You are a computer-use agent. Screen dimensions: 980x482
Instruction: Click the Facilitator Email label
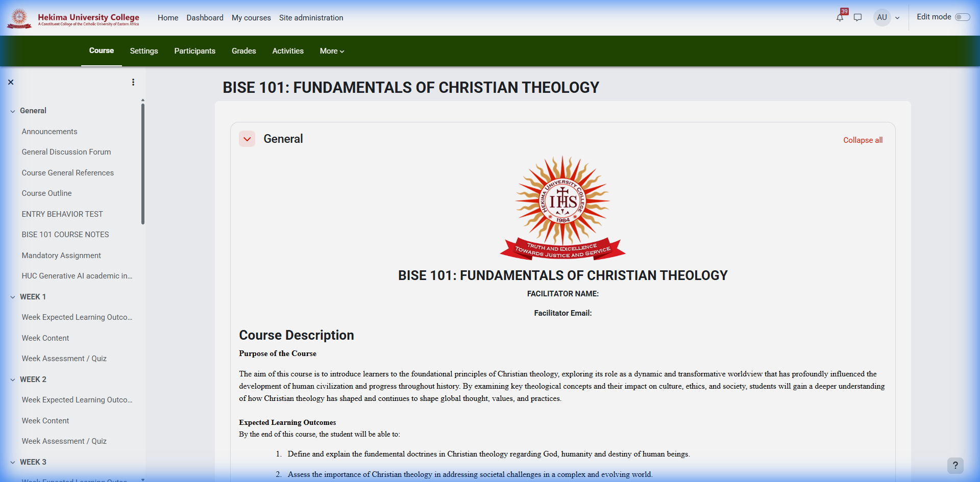(x=563, y=313)
